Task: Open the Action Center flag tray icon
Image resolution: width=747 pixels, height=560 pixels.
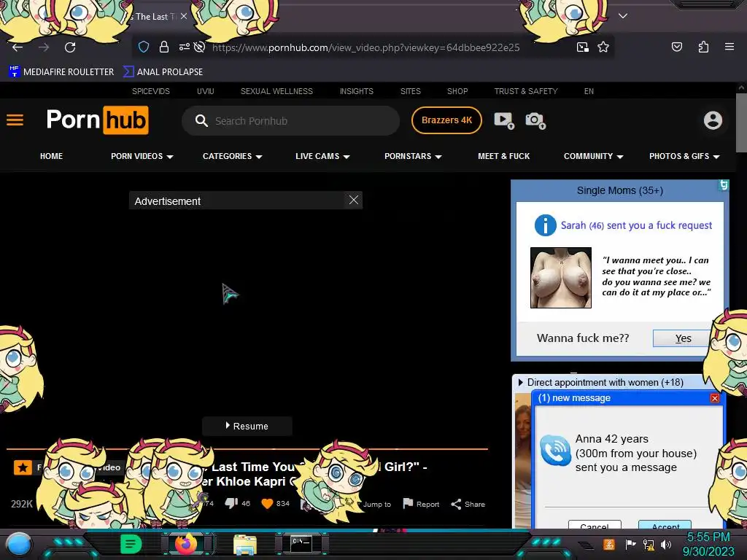Action: coord(630,544)
